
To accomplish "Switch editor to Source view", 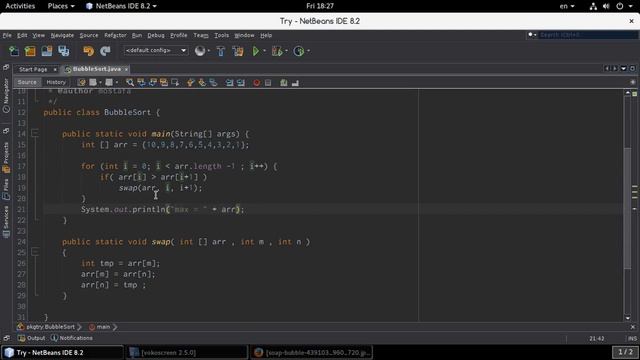I will pyautogui.click(x=27, y=82).
